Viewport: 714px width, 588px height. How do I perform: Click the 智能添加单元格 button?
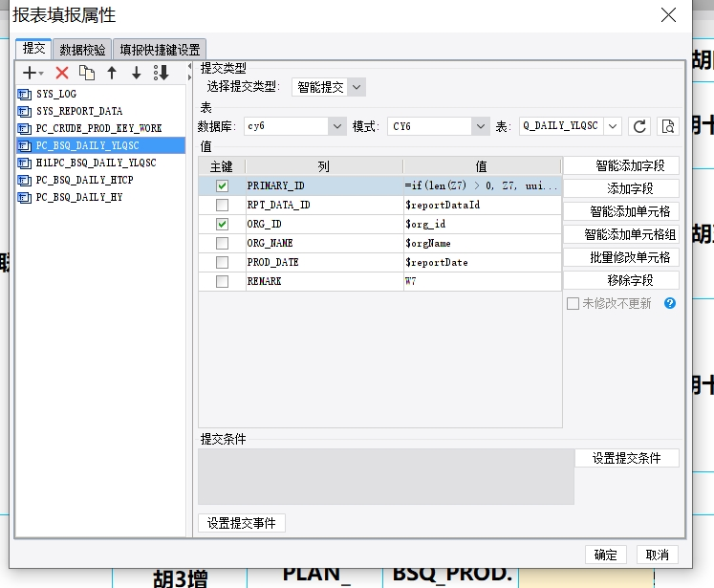click(x=621, y=211)
